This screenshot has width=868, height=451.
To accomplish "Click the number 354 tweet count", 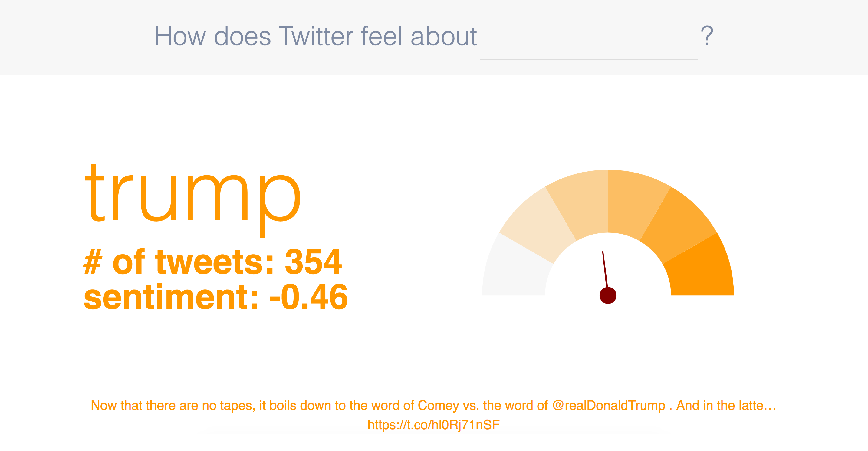I will [313, 262].
